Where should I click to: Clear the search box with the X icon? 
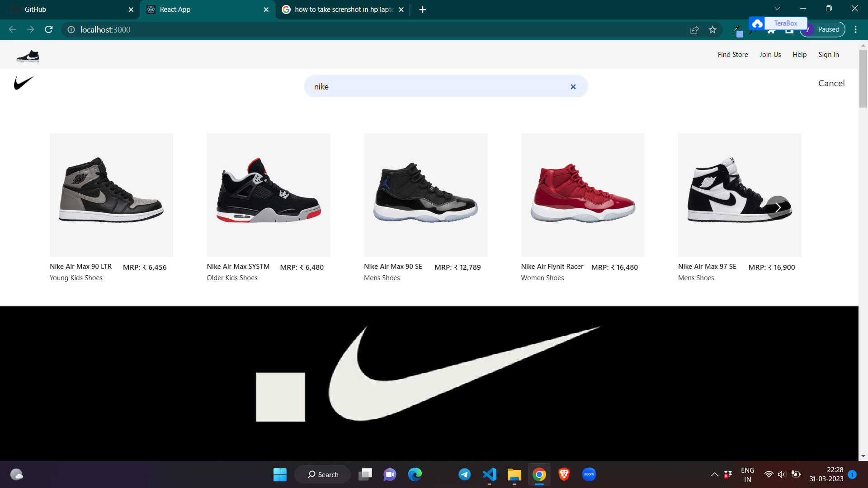pyautogui.click(x=573, y=87)
